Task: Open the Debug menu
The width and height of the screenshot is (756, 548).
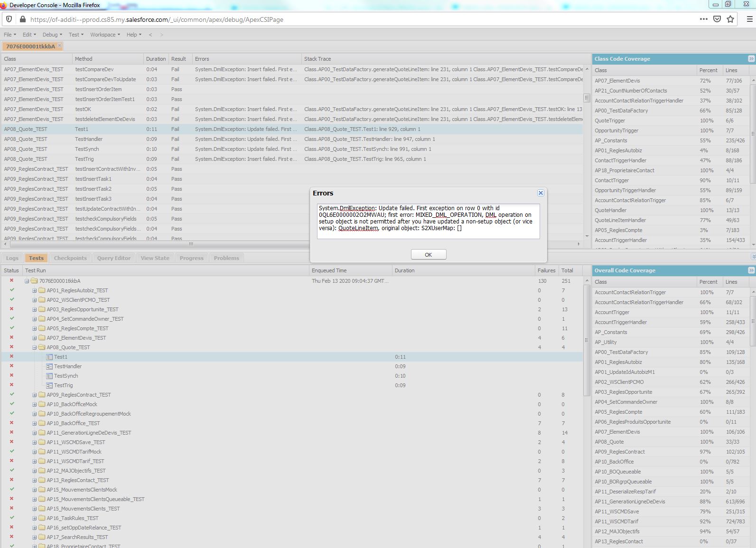Action: (52, 35)
